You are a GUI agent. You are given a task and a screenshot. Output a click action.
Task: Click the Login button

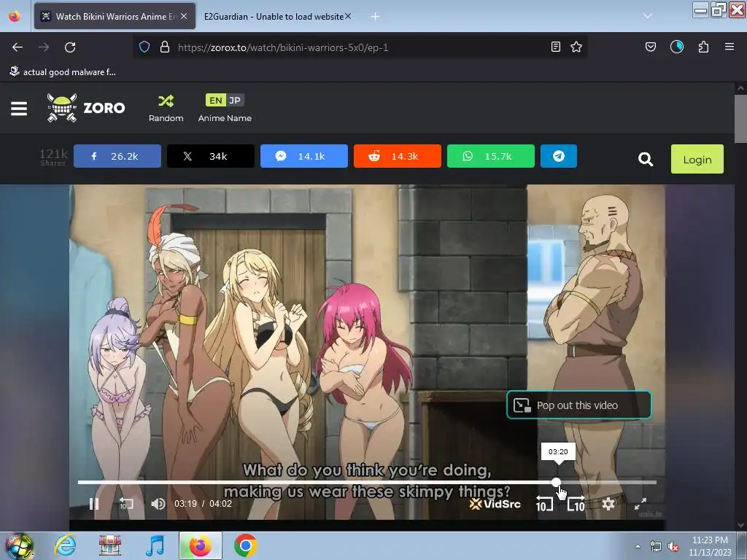(x=697, y=159)
